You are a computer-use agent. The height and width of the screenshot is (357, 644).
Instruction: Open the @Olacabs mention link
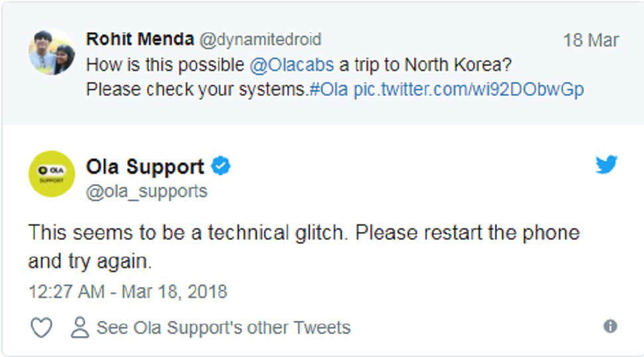[x=291, y=65]
